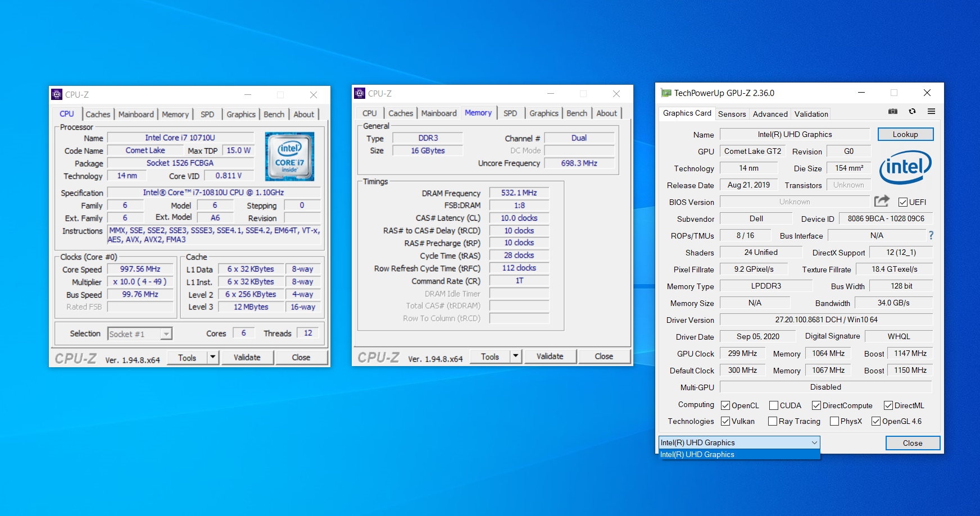Viewport: 980px width, 516px height.
Task: Click the GPU-Z title bar app icon
Action: tap(666, 93)
